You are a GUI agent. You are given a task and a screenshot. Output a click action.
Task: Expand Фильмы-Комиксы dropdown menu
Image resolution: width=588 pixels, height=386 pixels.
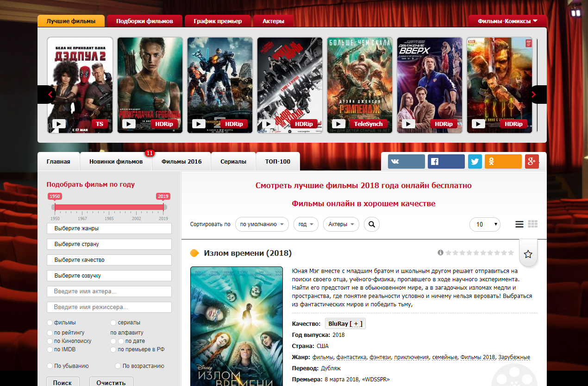pos(508,21)
